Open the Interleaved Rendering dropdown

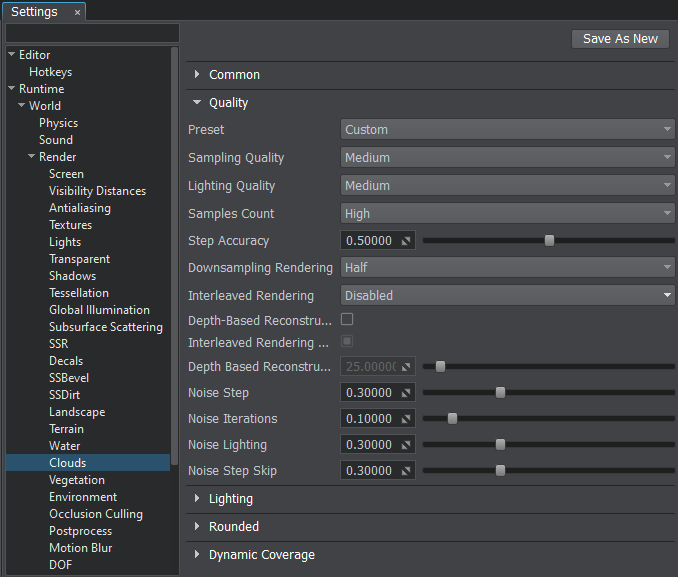pyautogui.click(x=508, y=296)
